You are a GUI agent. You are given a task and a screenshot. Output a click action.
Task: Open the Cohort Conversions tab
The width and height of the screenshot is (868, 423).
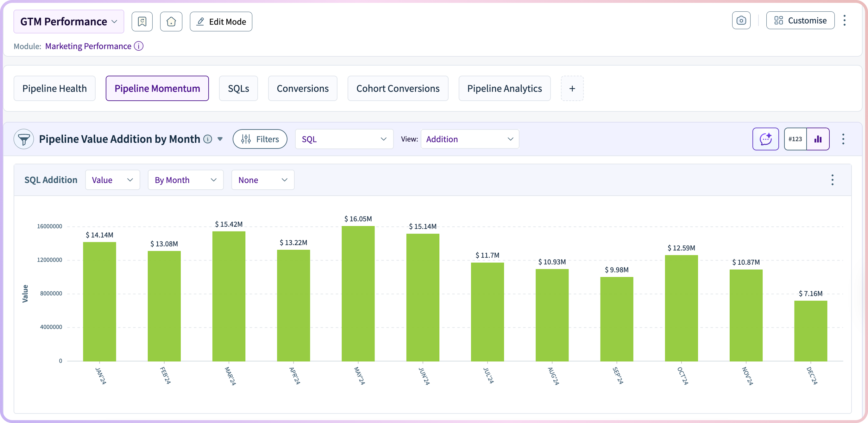pyautogui.click(x=398, y=88)
